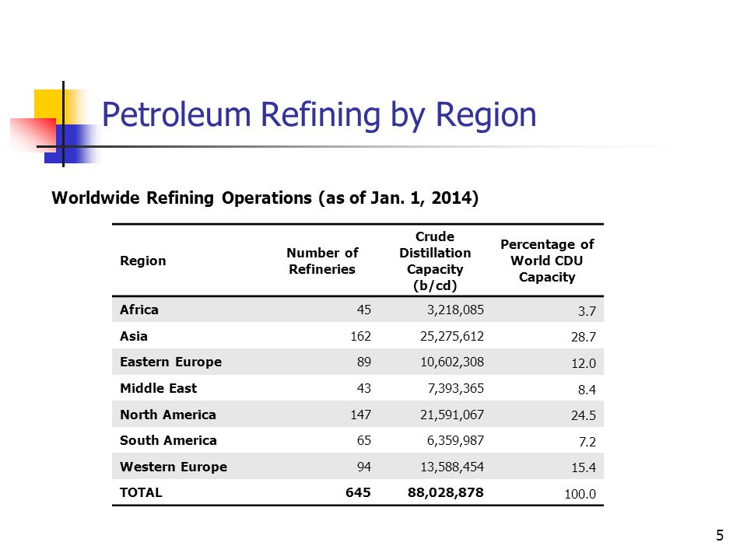Click the total capacity '88,028,878'

point(446,493)
